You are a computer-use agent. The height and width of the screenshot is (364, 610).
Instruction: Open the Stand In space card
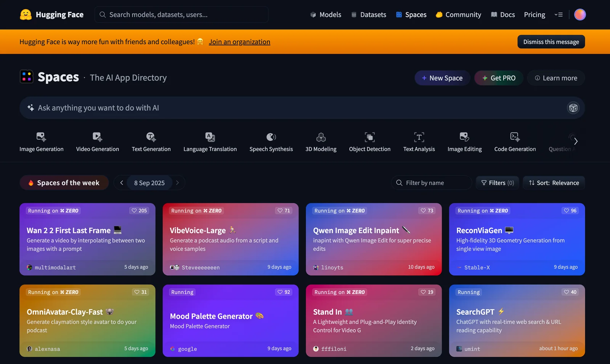(374, 321)
